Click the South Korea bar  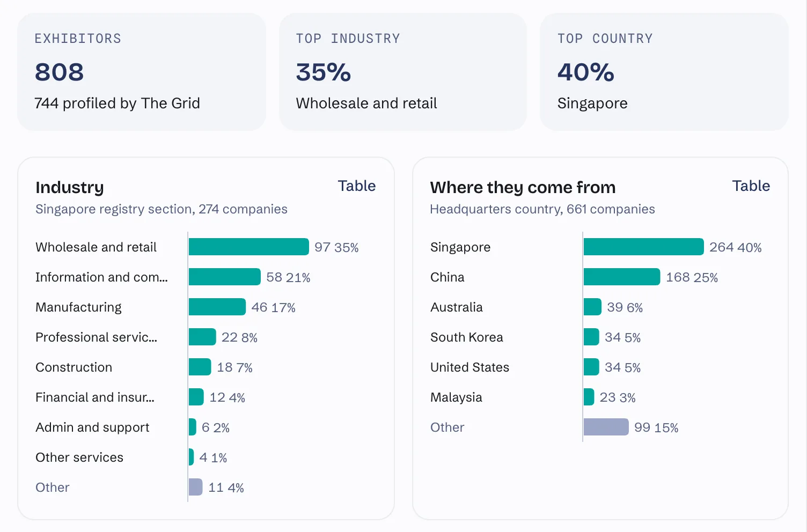[x=591, y=337]
